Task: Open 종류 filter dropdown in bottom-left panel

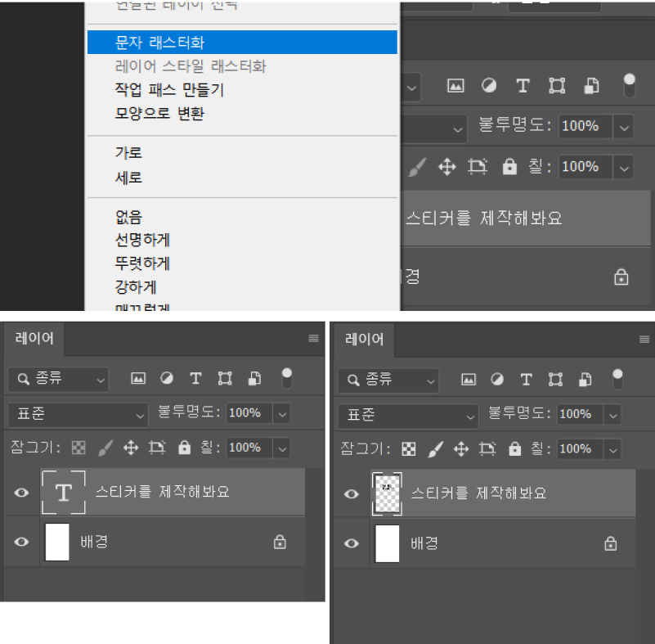Action: click(60, 379)
